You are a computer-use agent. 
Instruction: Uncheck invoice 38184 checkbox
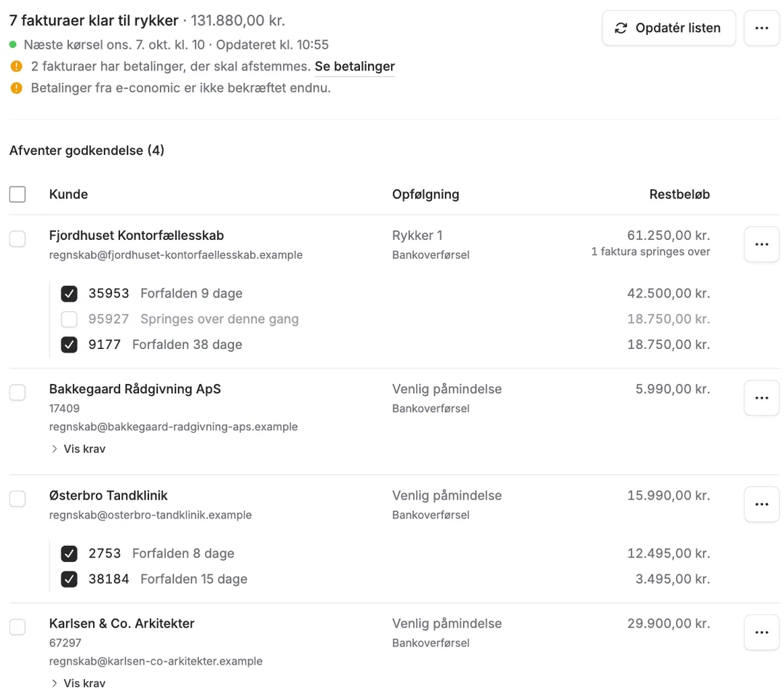[x=69, y=579]
